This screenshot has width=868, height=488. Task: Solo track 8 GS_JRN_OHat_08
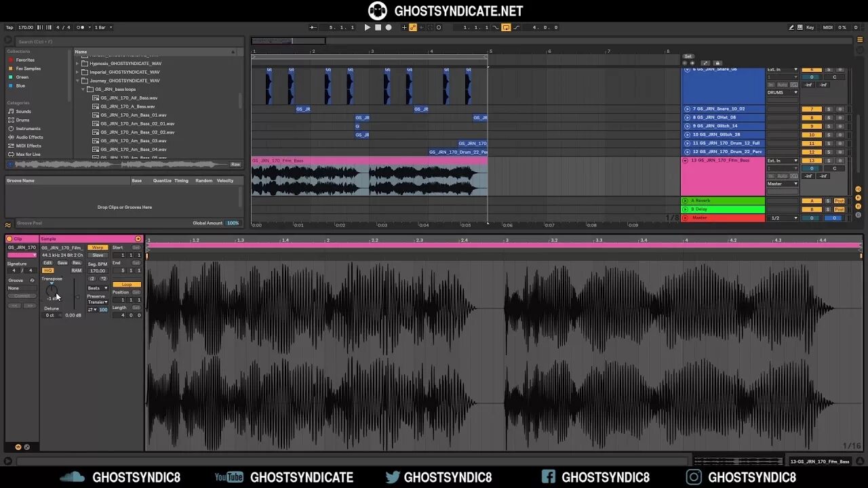pyautogui.click(x=829, y=117)
